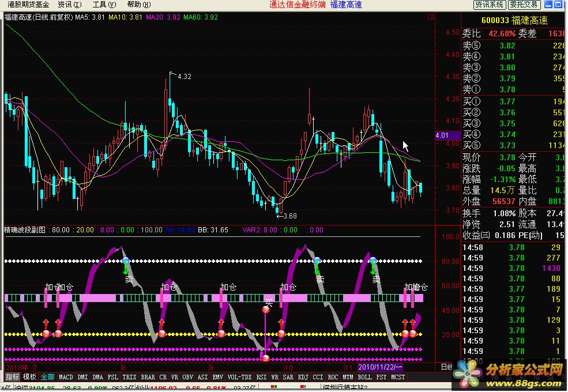568x392 pixels.
Task: Switch to the MTM indicator
Action: [348, 377]
